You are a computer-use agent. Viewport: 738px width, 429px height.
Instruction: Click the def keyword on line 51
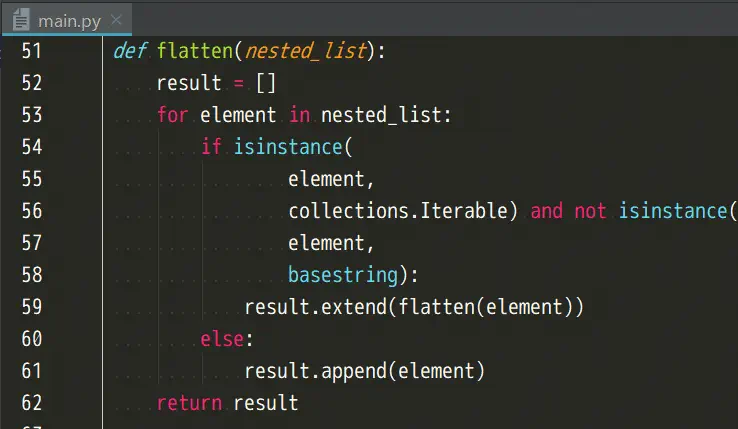129,51
